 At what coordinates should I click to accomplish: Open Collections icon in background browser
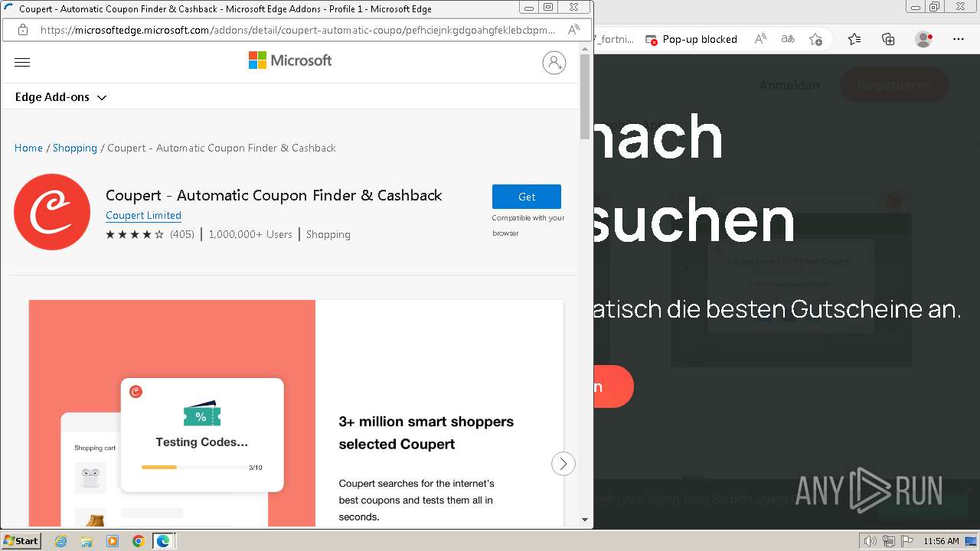click(888, 39)
